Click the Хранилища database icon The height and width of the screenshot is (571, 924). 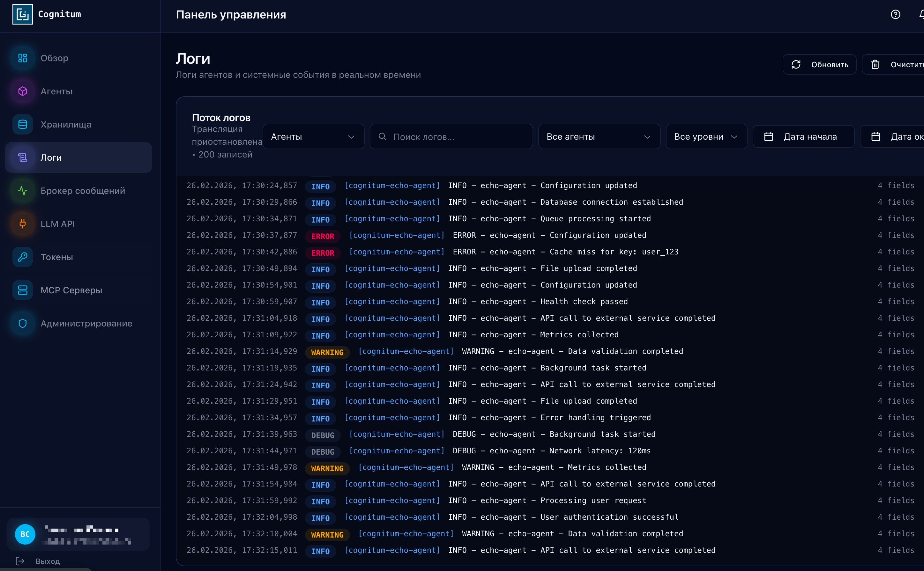coord(23,124)
